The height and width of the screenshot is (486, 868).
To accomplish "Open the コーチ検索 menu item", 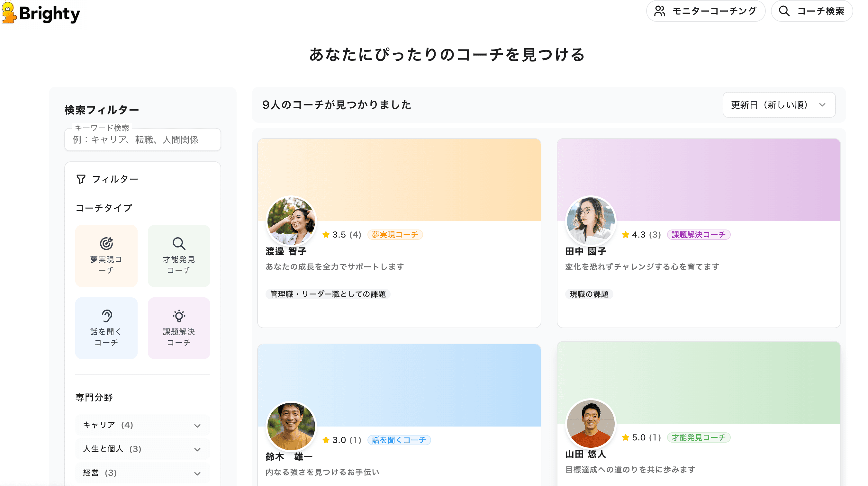I will (812, 11).
